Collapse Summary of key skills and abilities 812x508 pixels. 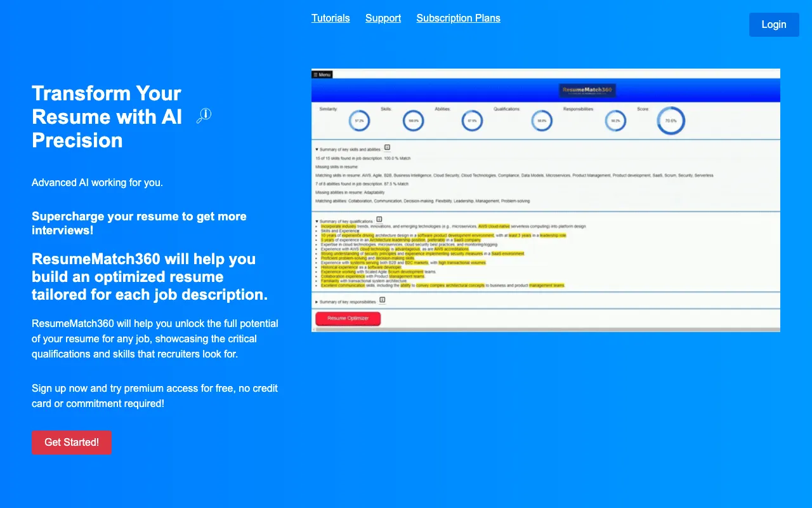click(x=348, y=149)
